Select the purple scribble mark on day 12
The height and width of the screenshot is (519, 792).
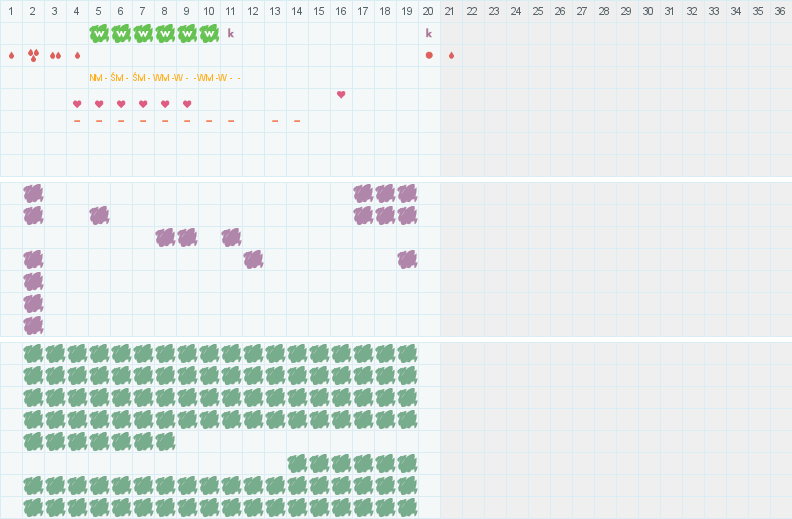tap(253, 259)
